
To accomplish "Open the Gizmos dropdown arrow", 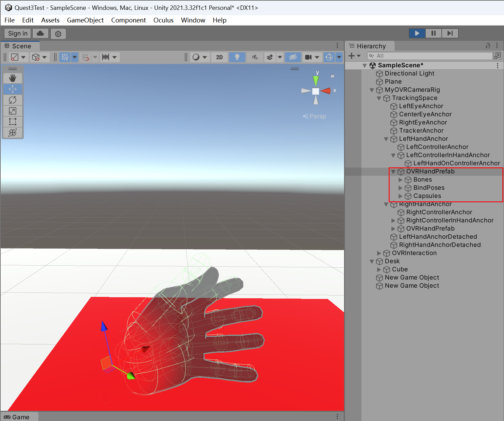I will pos(339,57).
